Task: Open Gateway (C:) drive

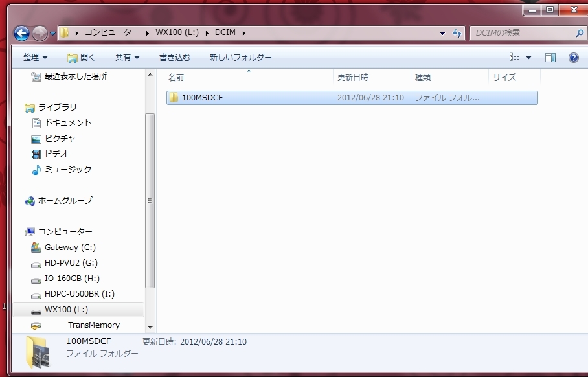Action: [x=70, y=247]
